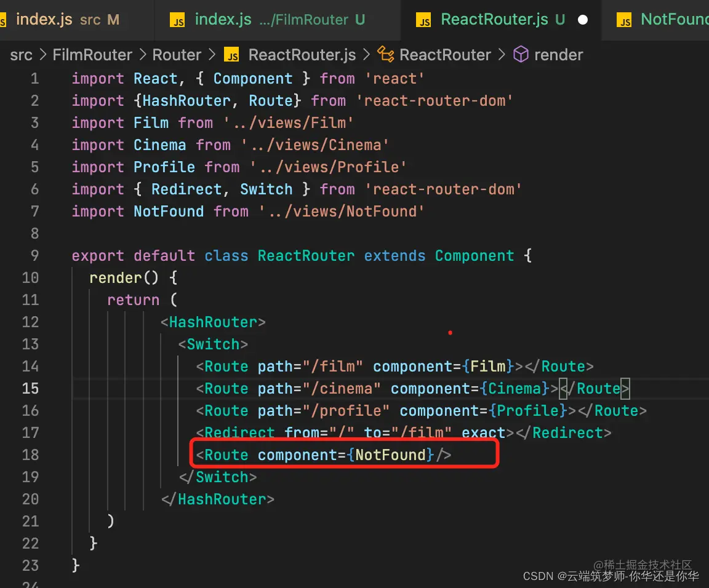Click JS icon on ReactRouter.js tab
Screen dimensions: 709x588
coord(423,20)
